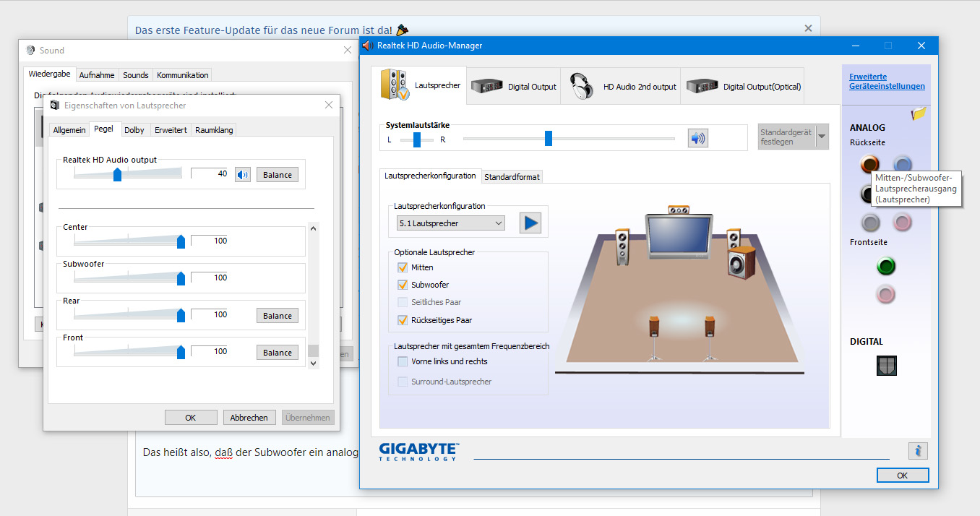Play the speaker configuration test sound
The width and height of the screenshot is (980, 516).
[530, 223]
